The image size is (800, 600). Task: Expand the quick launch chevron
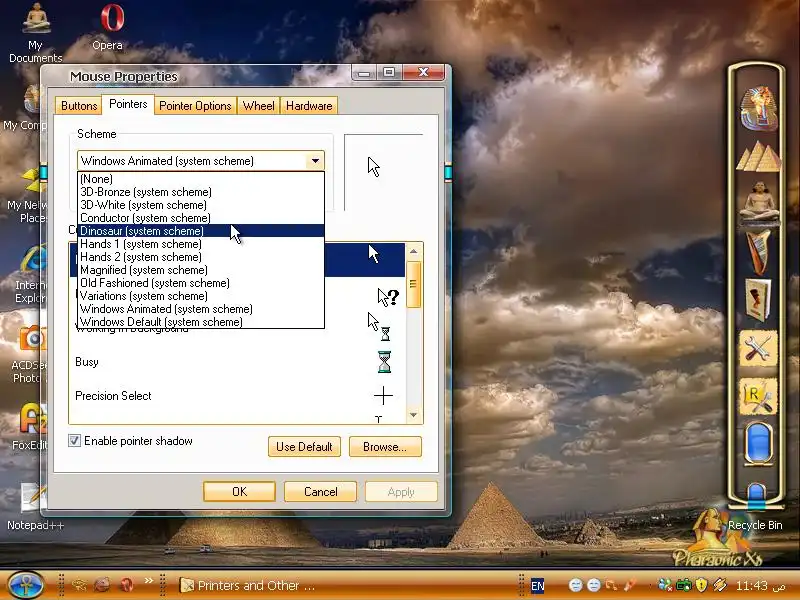(148, 580)
